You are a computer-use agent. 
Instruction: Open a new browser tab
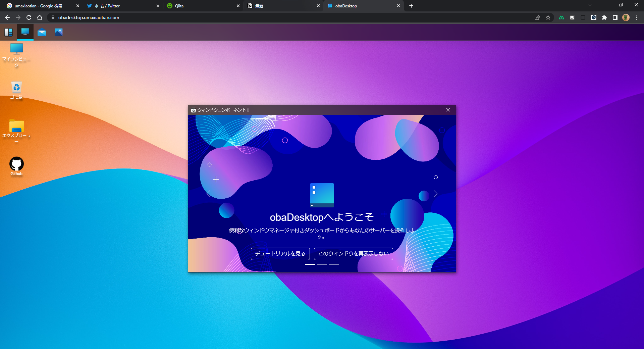pyautogui.click(x=411, y=6)
